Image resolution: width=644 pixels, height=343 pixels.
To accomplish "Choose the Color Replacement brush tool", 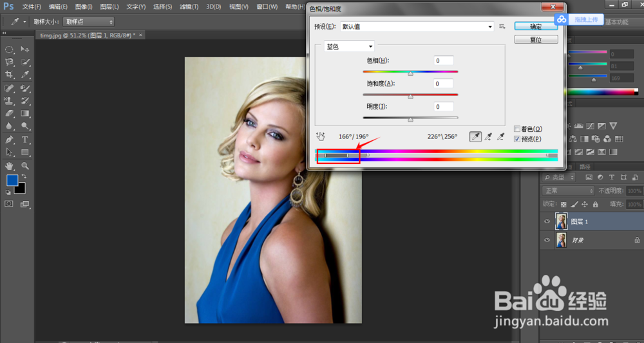I will coord(25,88).
